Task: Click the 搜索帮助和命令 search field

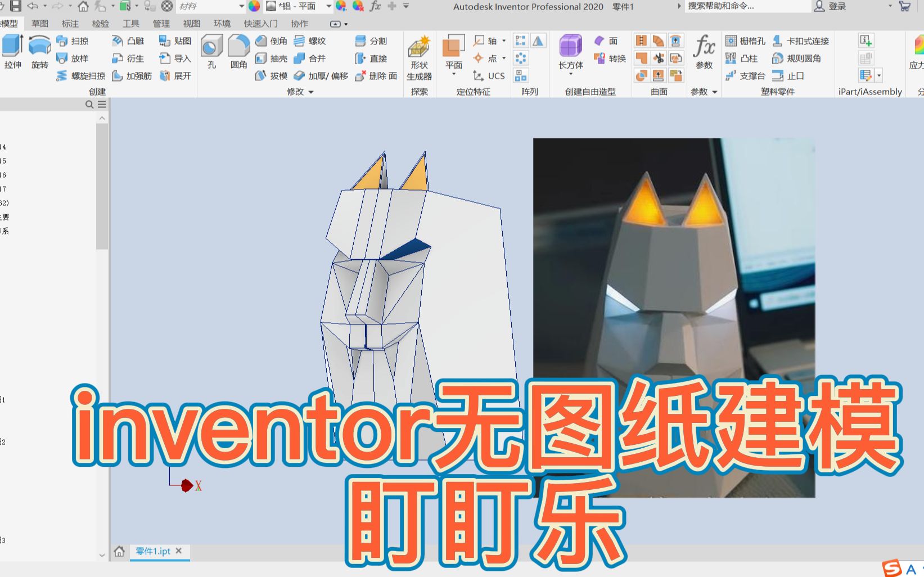Action: (747, 6)
